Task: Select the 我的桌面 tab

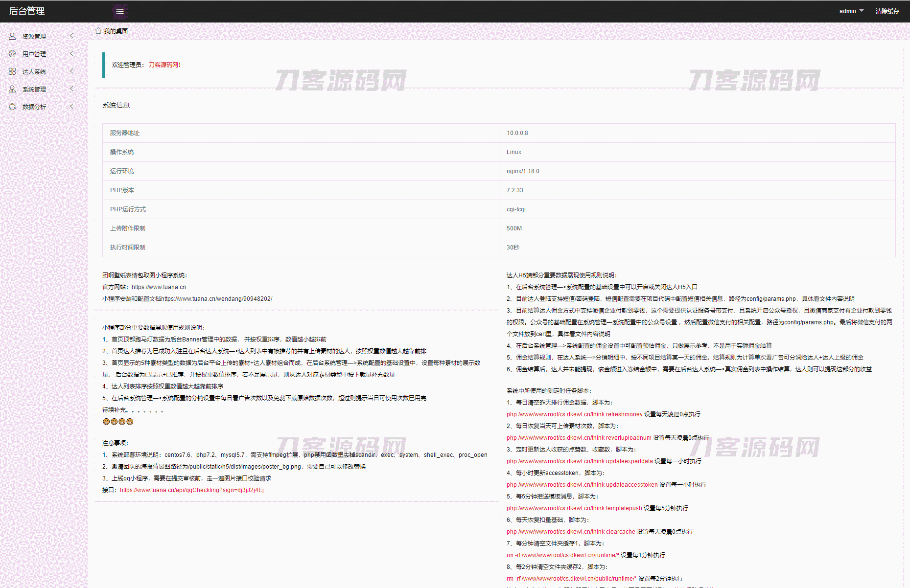Action: (x=116, y=31)
